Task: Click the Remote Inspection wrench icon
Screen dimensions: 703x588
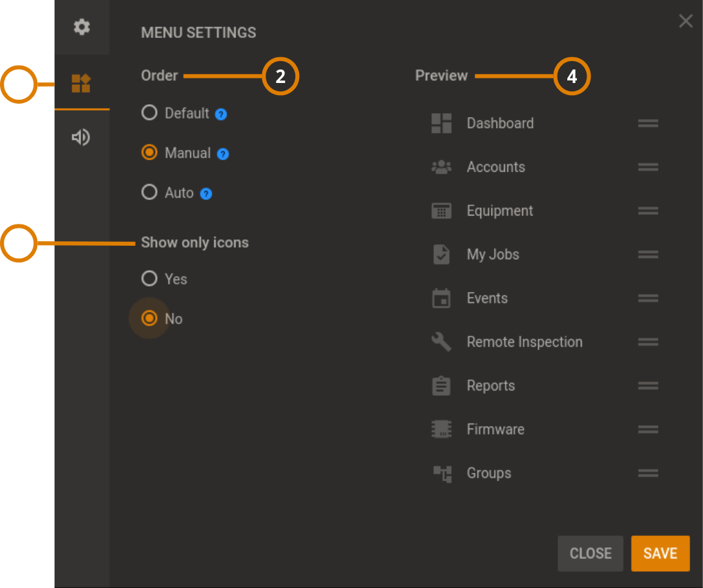Action: point(441,342)
